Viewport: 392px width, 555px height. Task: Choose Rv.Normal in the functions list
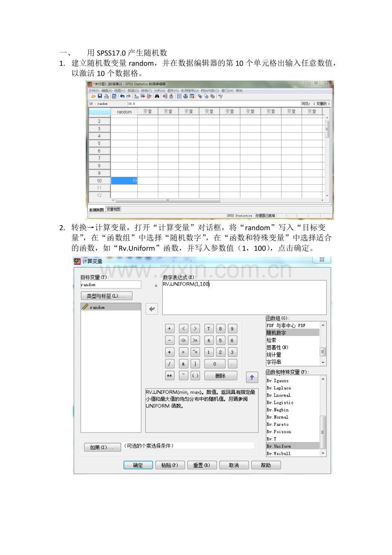coord(277,417)
